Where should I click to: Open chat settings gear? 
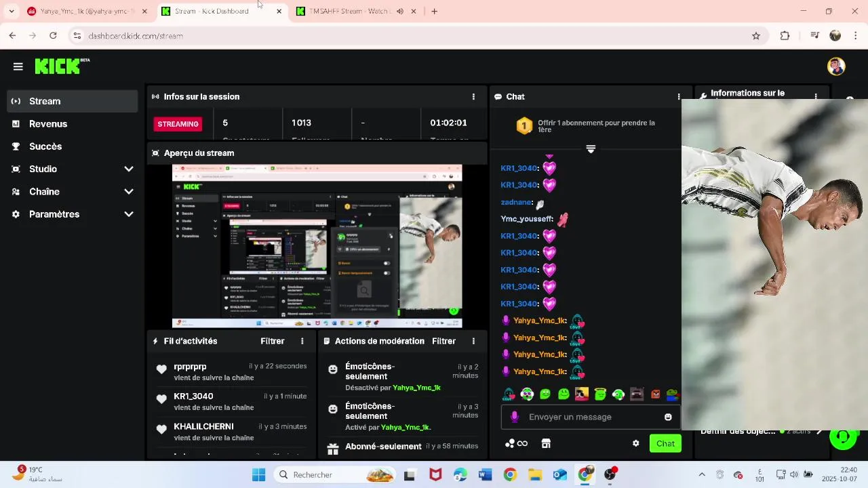click(635, 443)
